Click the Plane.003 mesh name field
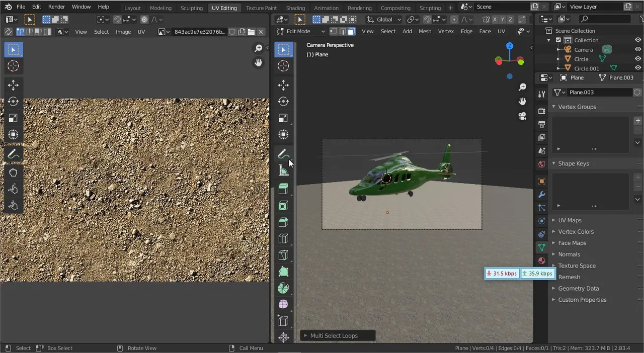The width and height of the screenshot is (644, 353). pyautogui.click(x=600, y=93)
